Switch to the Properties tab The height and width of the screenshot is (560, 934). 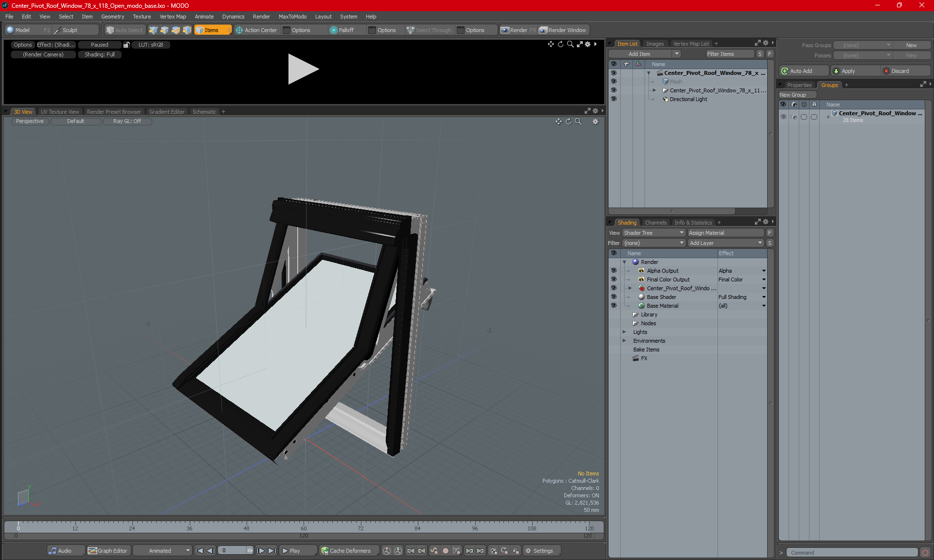(799, 85)
